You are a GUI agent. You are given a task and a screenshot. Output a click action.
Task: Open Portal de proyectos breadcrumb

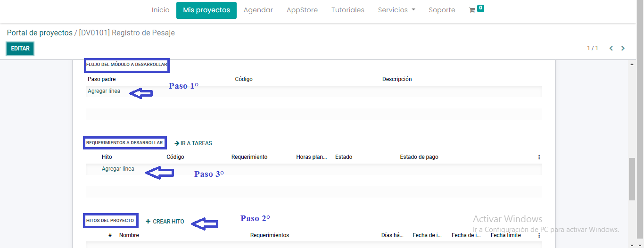tap(40, 33)
